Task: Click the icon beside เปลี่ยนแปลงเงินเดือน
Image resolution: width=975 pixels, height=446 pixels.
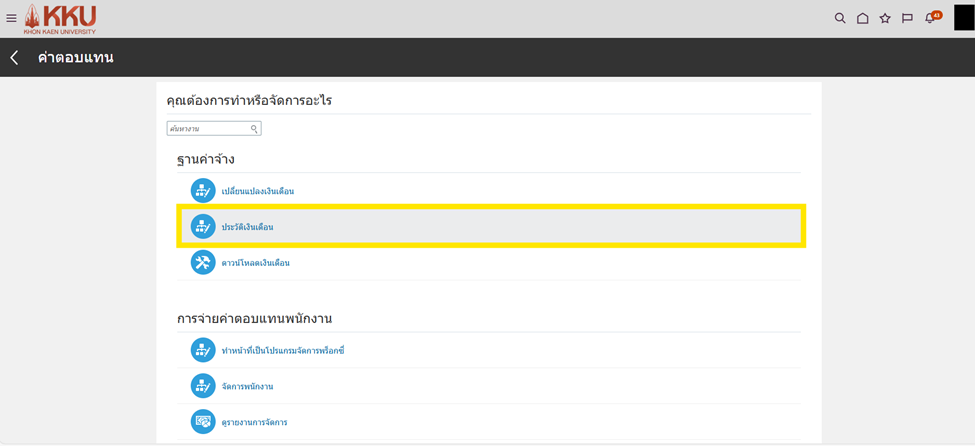Action: (x=203, y=191)
